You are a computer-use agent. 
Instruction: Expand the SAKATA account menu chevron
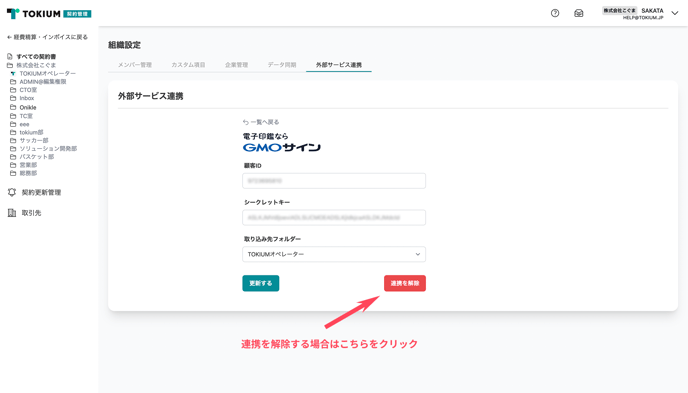(x=675, y=13)
